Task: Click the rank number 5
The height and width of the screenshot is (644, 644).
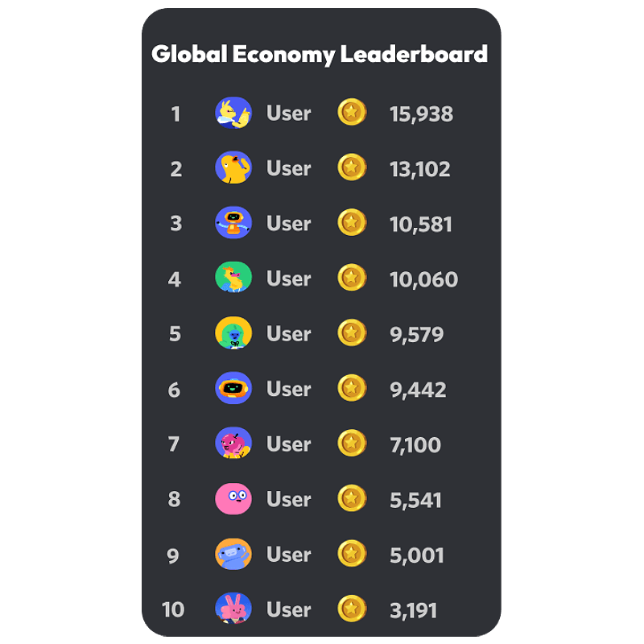Action: pyautogui.click(x=175, y=334)
